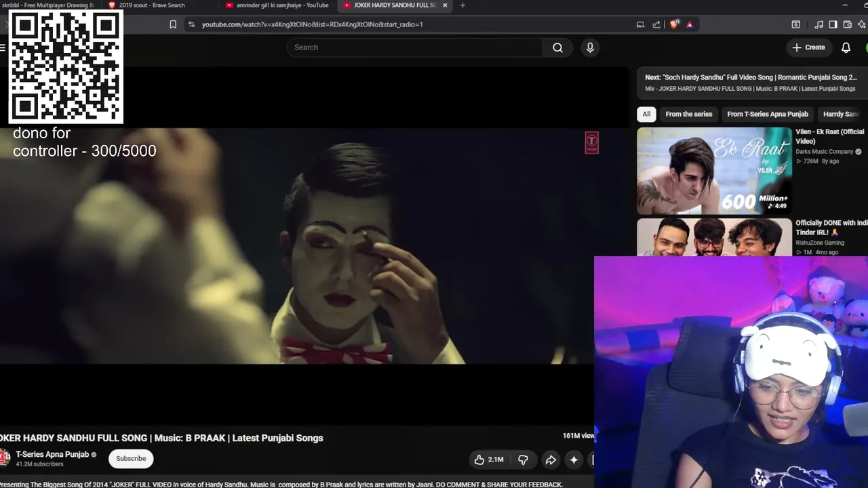
Task: Subscribe to T-Series Apna Punjab
Action: (131, 458)
